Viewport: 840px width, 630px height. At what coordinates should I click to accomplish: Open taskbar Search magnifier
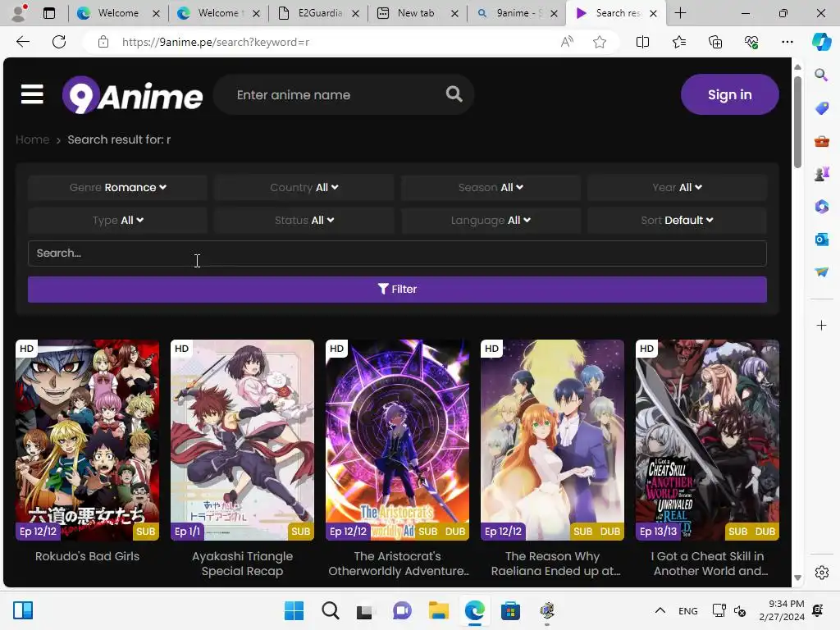(x=331, y=610)
